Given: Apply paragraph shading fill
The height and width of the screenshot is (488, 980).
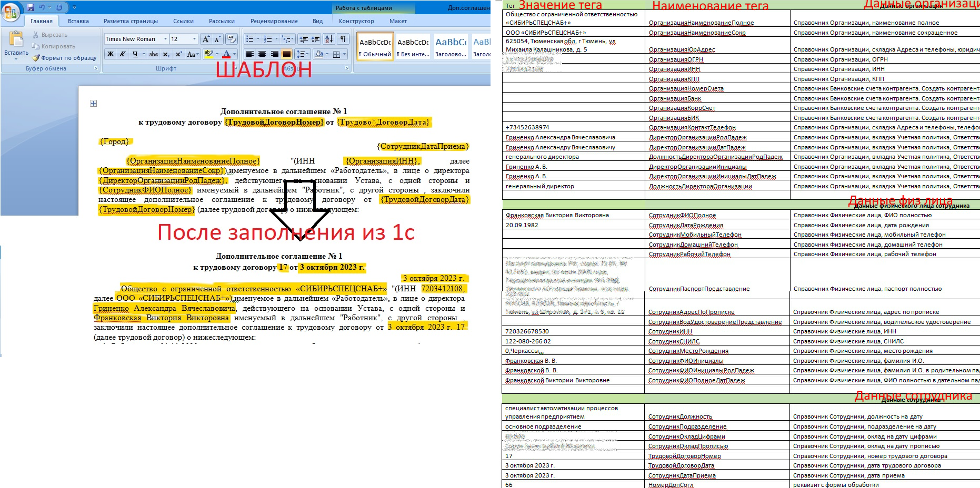Looking at the screenshot, I should 318,54.
